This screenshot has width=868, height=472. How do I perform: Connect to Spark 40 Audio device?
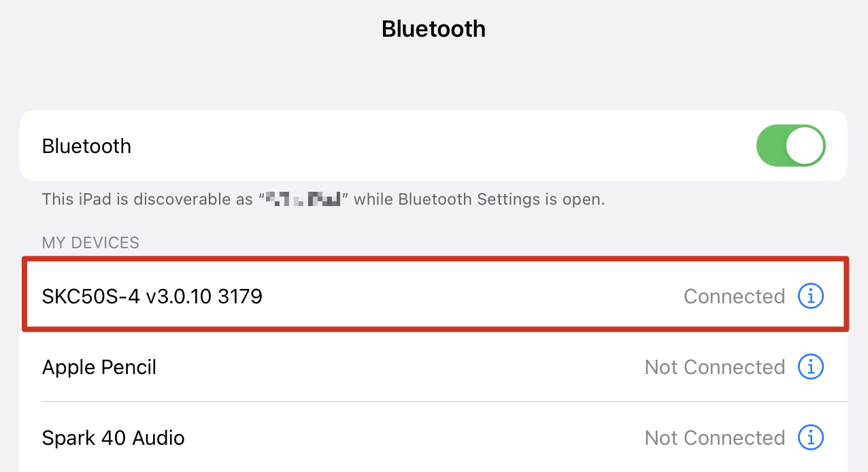[272, 438]
